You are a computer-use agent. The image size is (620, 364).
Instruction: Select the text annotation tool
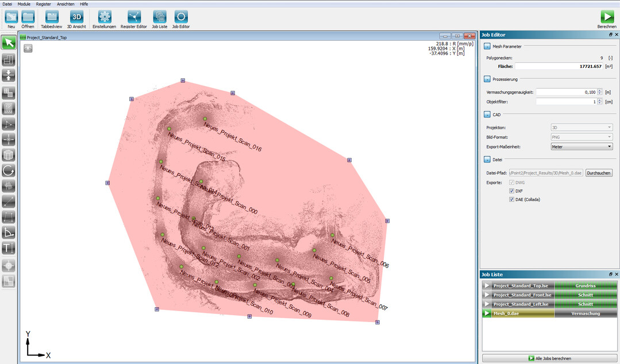9,248
